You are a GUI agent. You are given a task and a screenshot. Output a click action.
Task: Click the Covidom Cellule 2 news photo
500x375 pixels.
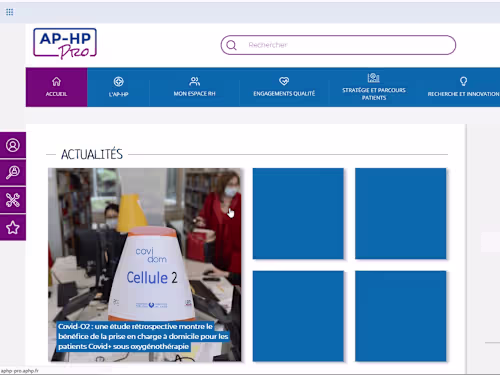[145, 265]
